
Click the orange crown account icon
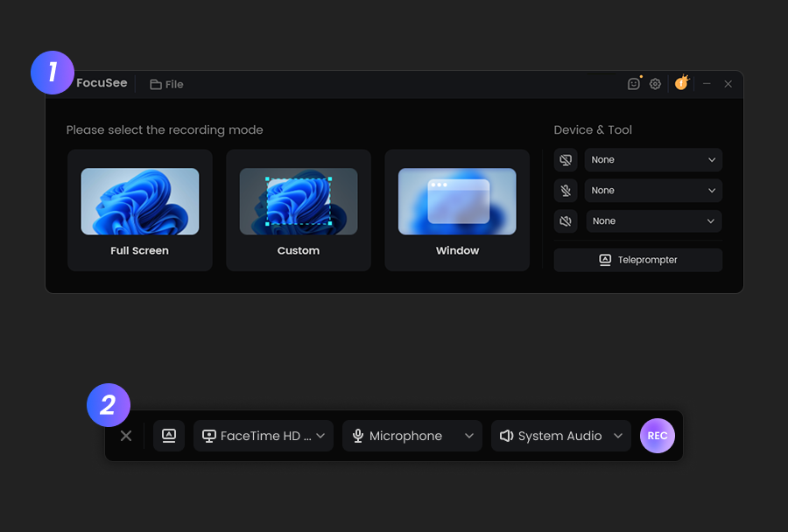[681, 83]
